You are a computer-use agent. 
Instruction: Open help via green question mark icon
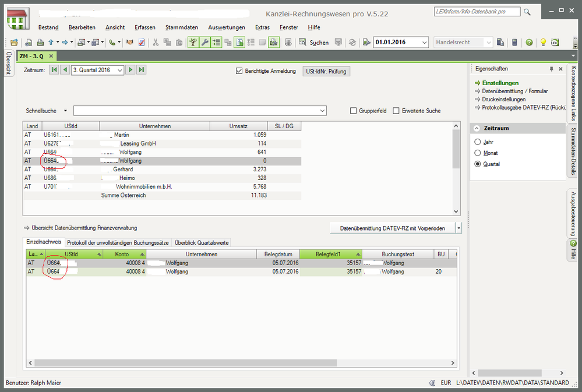coord(528,43)
